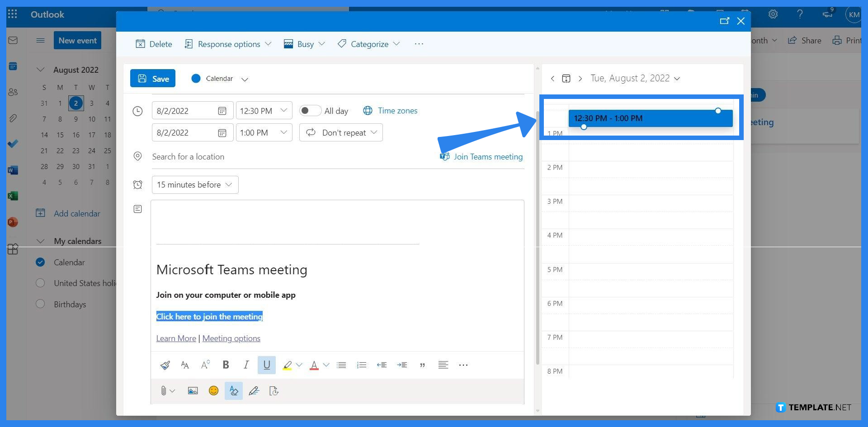Change the 15 minutes before reminder dropdown
Viewport: 868px width, 427px height.
click(194, 184)
